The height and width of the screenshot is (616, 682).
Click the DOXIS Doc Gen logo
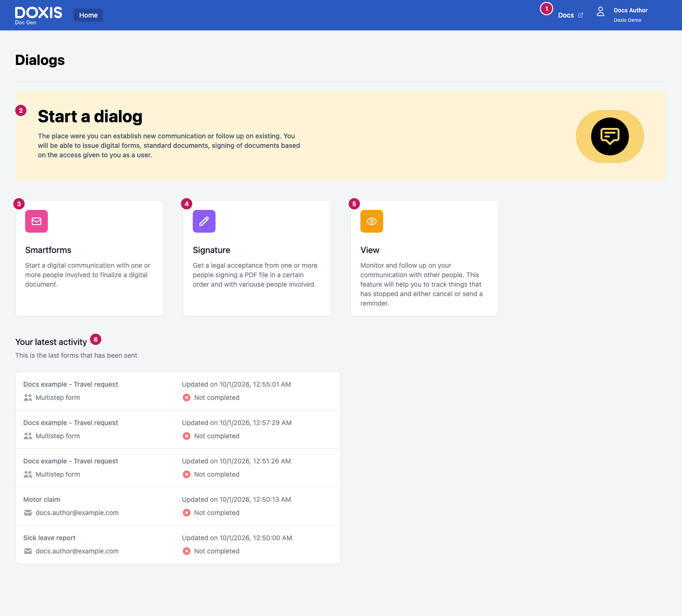pyautogui.click(x=38, y=15)
